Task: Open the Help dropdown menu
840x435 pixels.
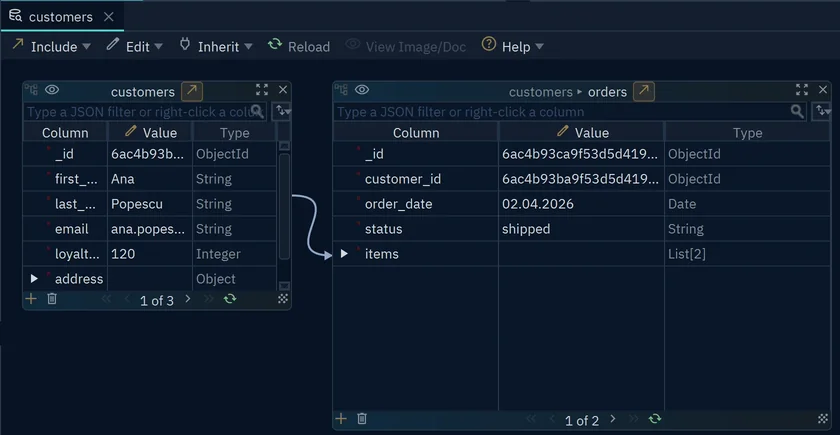Action: [x=513, y=47]
